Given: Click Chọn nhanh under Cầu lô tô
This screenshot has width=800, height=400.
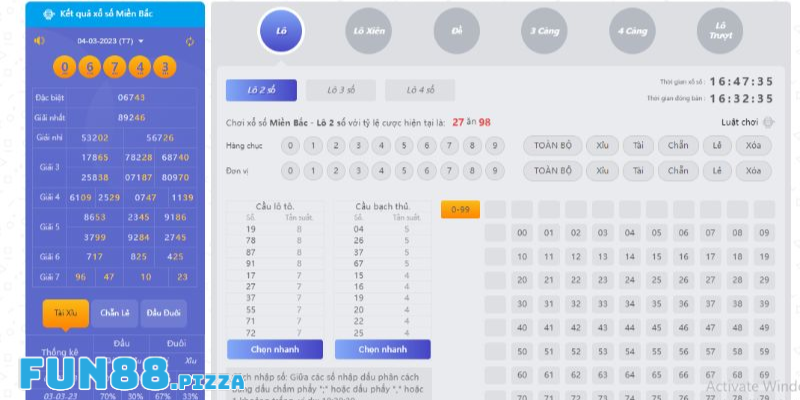Looking at the screenshot, I should coord(275,349).
